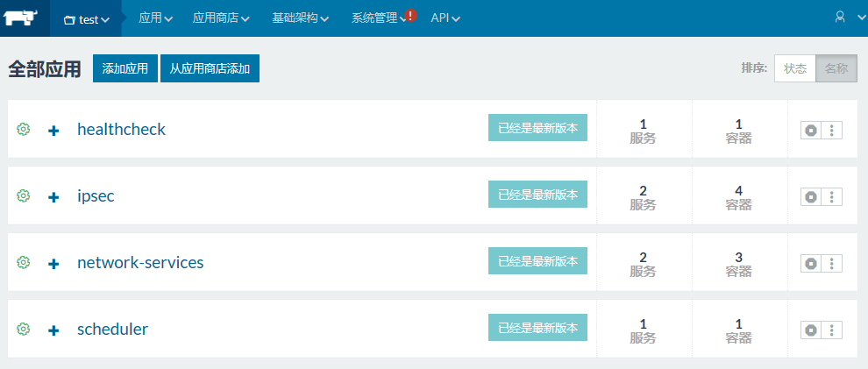The image size is (868, 369).
Task: Open the healthcheck stack link
Action: pyautogui.click(x=121, y=129)
